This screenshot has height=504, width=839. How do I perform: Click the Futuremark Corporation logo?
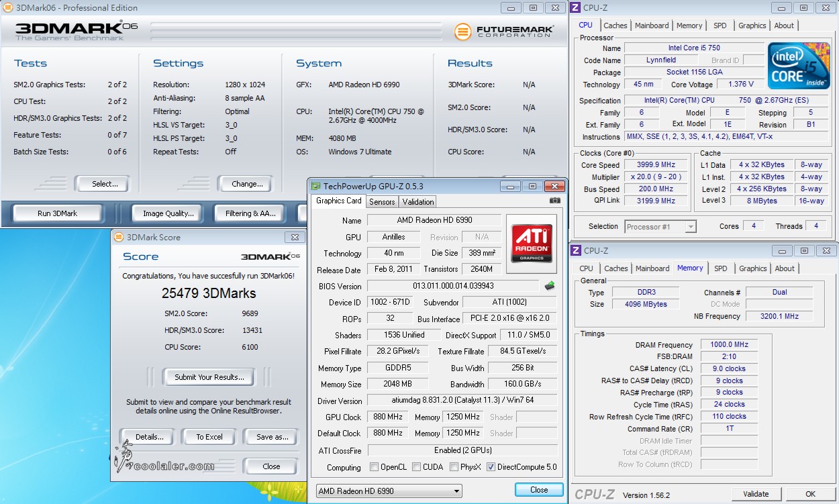point(503,32)
